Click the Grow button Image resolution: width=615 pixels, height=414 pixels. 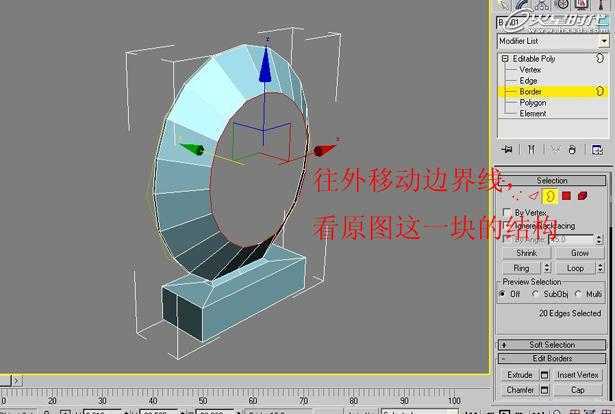tap(580, 253)
